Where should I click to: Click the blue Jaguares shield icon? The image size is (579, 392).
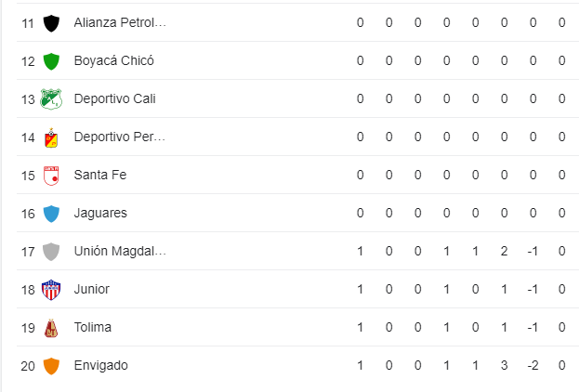coord(51,213)
